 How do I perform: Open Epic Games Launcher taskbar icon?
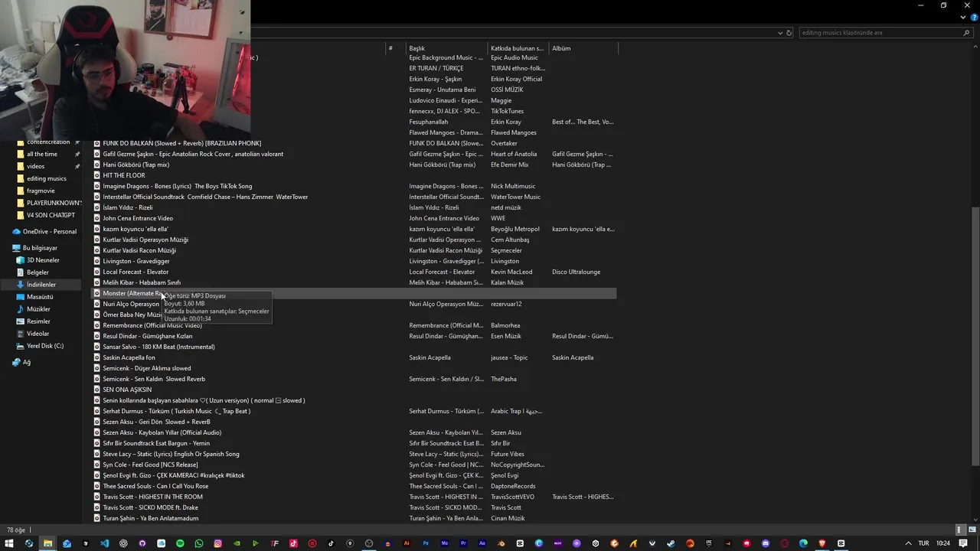tap(709, 543)
